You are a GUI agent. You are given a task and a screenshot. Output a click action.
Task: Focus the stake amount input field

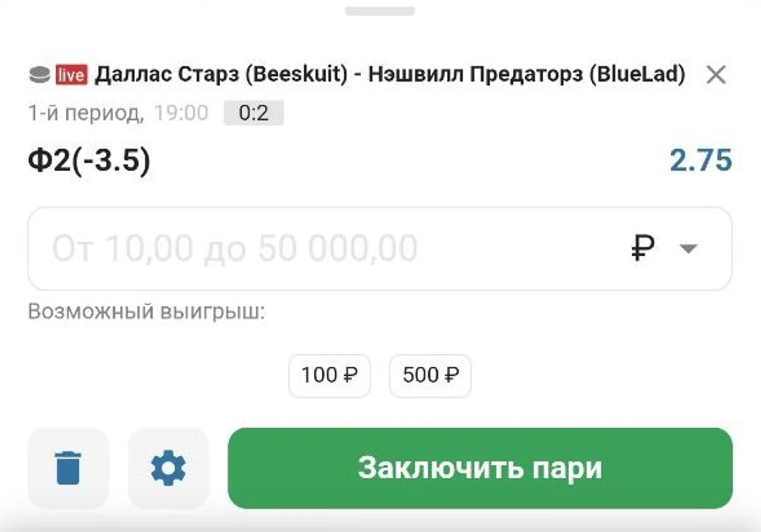coord(380,249)
